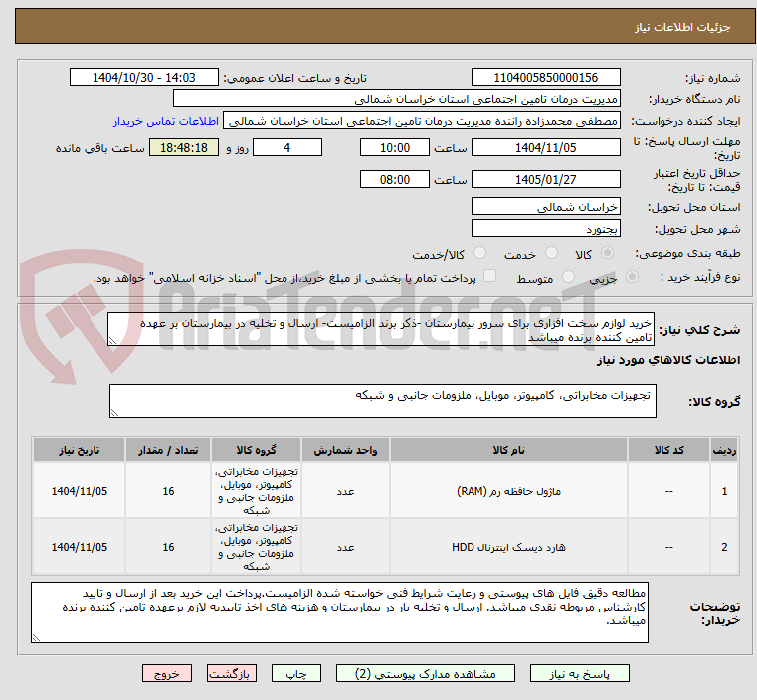Click the نام دستگاه خریدار field
757x700 pixels.
click(x=396, y=99)
